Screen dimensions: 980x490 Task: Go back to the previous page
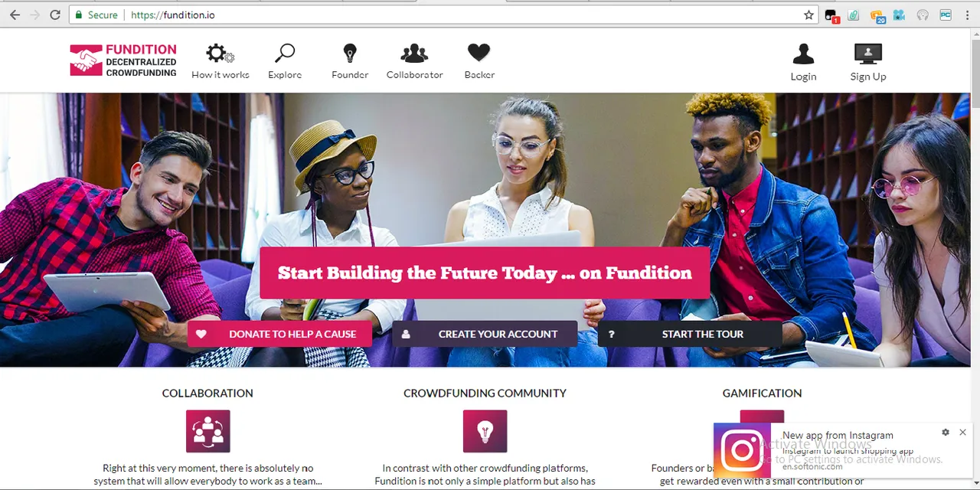click(15, 15)
